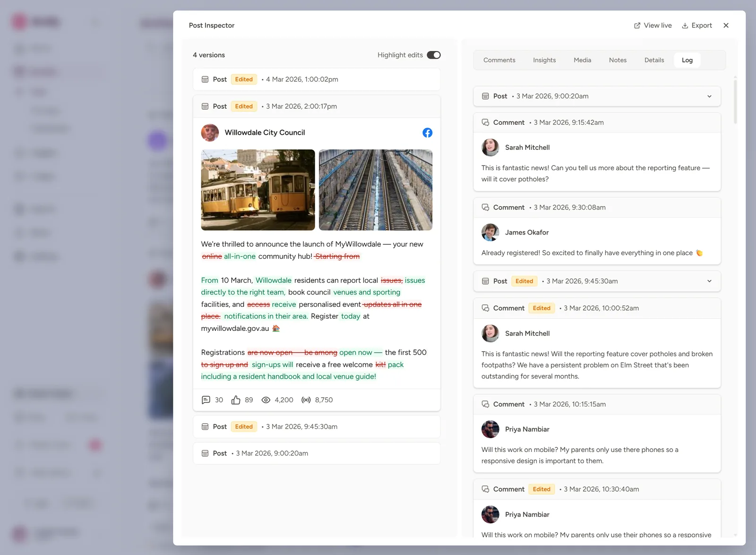Click Priya Nambiar's avatar on the 10:15:15am comment
This screenshot has height=555, width=756.
[x=490, y=429]
